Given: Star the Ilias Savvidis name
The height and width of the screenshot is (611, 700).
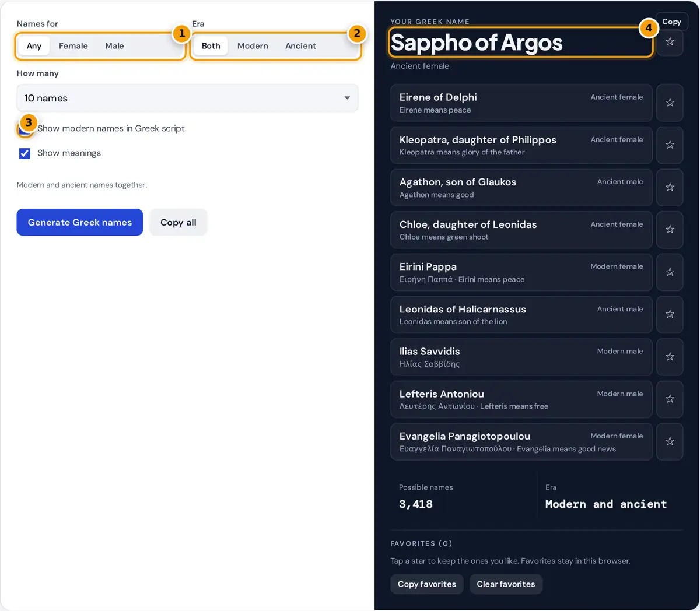Looking at the screenshot, I should pyautogui.click(x=670, y=357).
